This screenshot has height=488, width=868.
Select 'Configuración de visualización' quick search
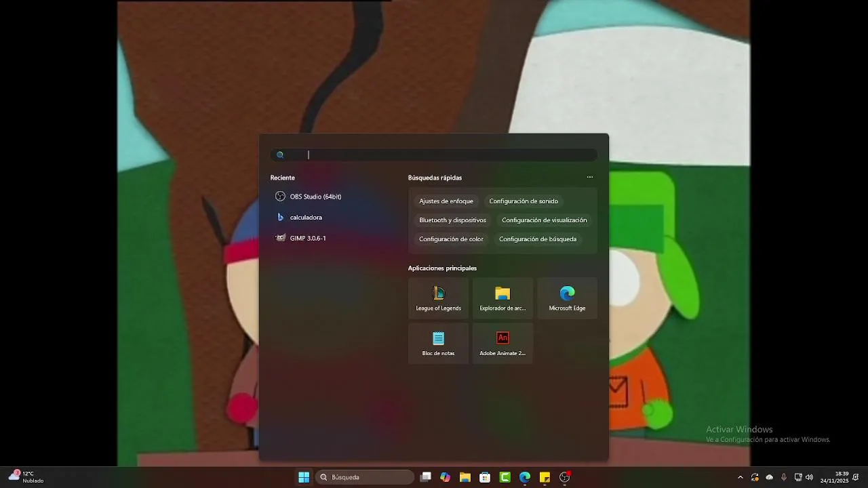point(545,220)
